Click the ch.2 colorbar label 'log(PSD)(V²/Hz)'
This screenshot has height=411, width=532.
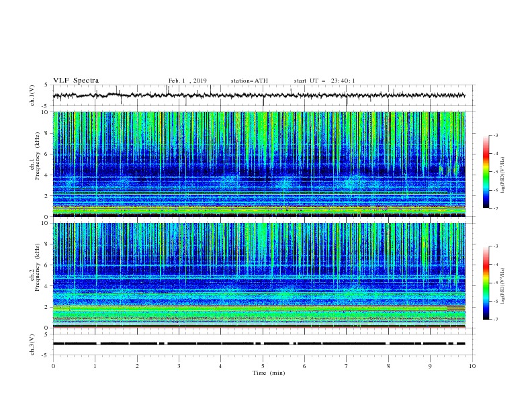pos(502,286)
